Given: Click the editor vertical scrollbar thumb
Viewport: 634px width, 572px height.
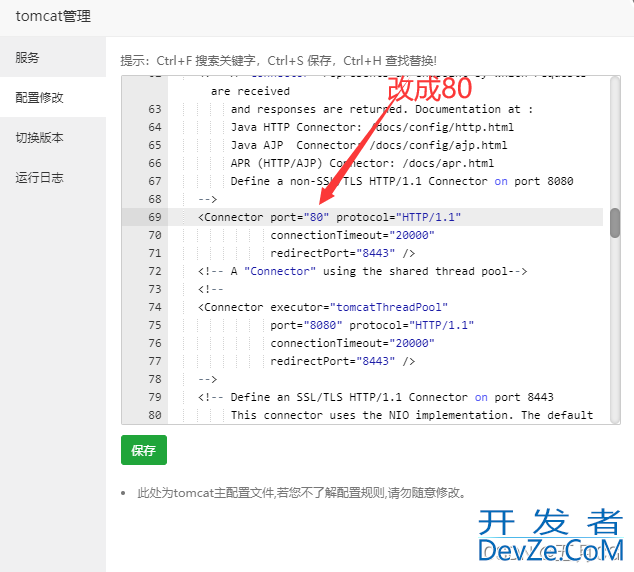Looking at the screenshot, I should pyautogui.click(x=615, y=223).
